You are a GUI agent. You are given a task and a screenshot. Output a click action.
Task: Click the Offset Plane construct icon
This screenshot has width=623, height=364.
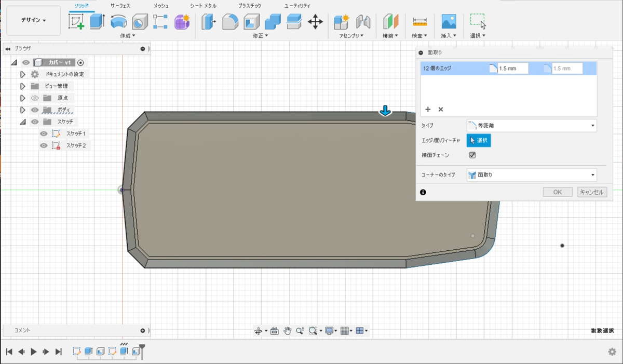tap(390, 21)
